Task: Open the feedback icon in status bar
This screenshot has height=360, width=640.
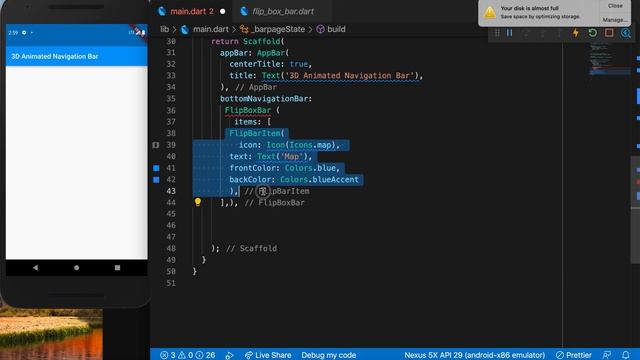Action: click(607, 355)
